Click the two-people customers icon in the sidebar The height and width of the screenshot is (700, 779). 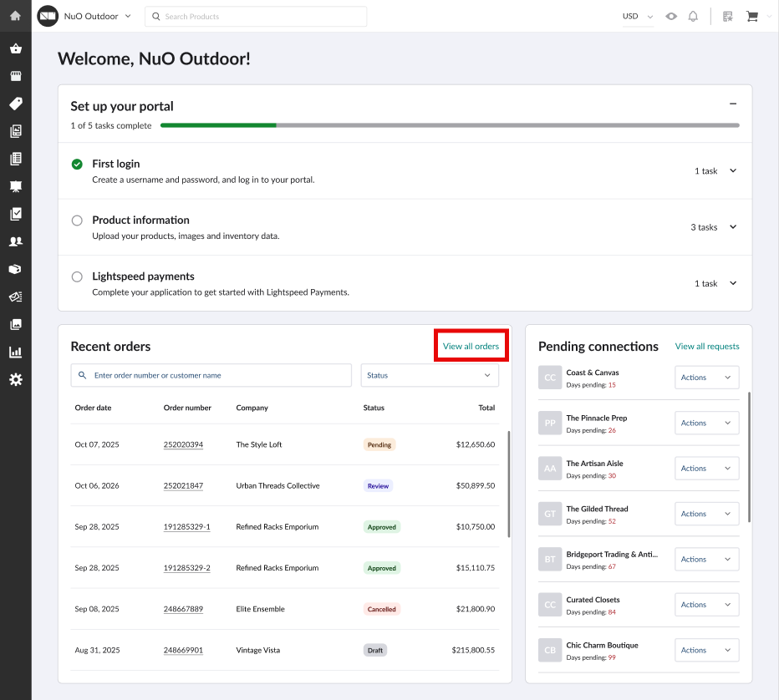15,241
